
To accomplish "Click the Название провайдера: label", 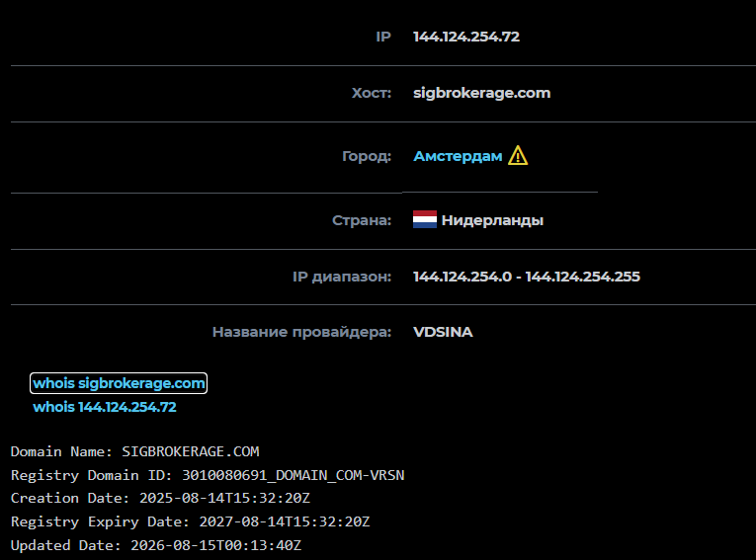I will [301, 332].
